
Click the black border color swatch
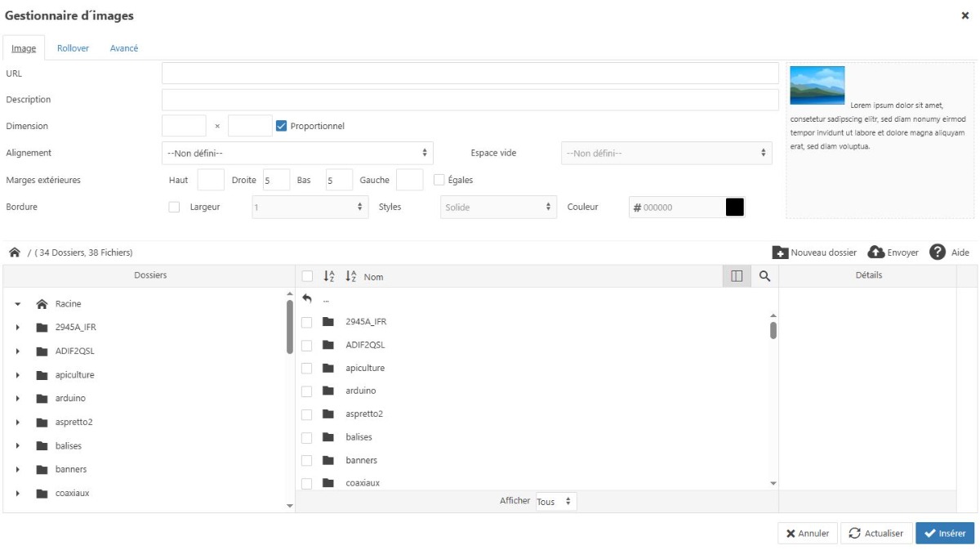735,208
